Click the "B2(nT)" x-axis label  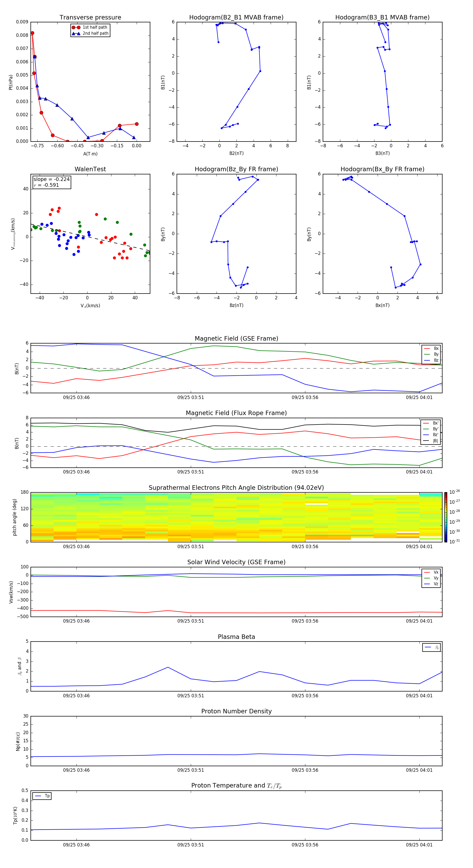[236, 153]
